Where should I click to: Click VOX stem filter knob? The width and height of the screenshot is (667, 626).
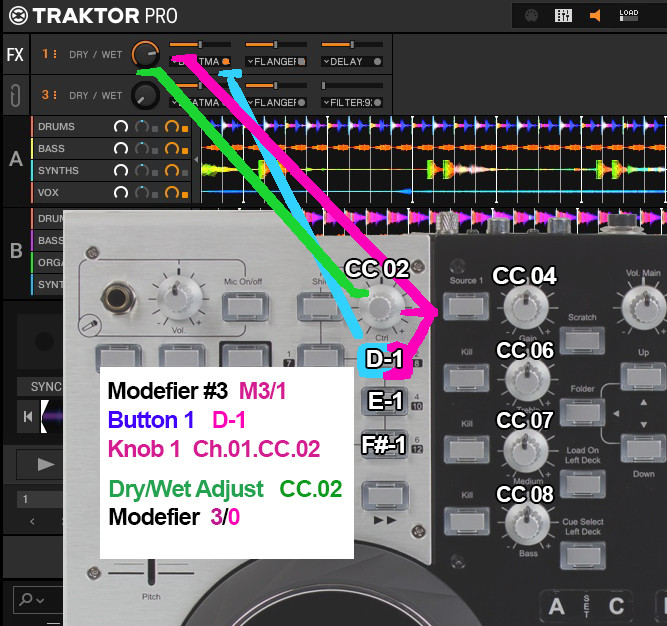(x=142, y=193)
